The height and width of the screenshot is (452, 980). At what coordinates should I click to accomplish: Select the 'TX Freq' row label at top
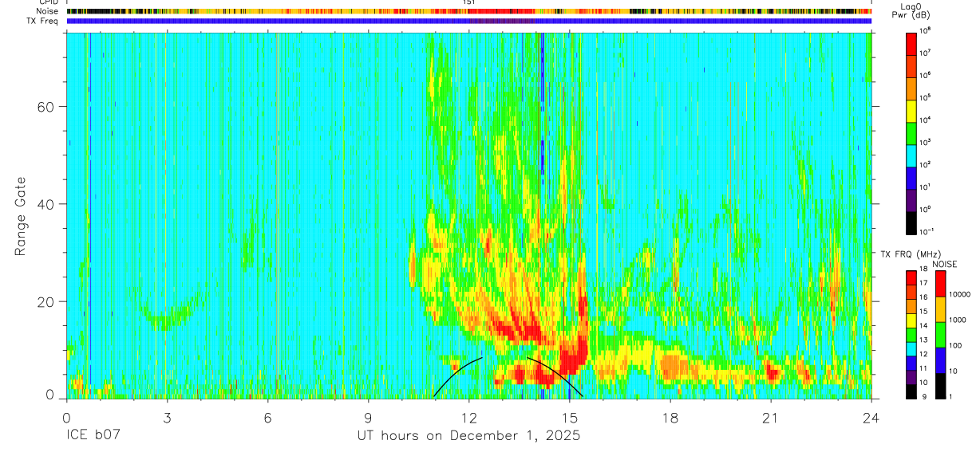click(42, 21)
